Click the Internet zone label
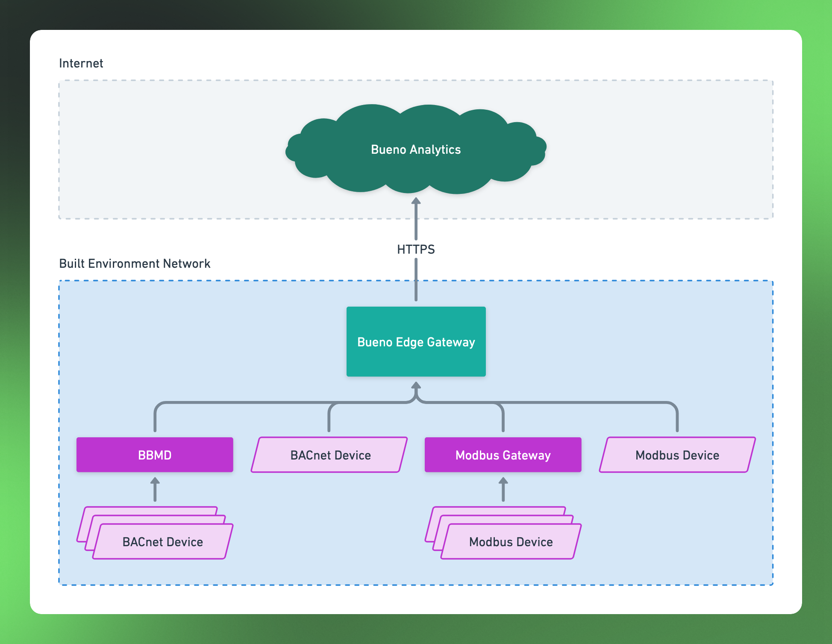This screenshot has height=644, width=832. click(x=81, y=63)
